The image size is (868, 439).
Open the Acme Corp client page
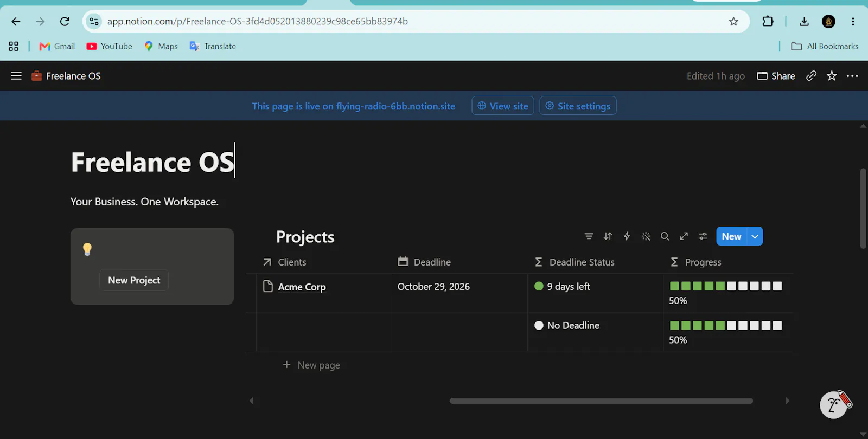[x=302, y=287]
